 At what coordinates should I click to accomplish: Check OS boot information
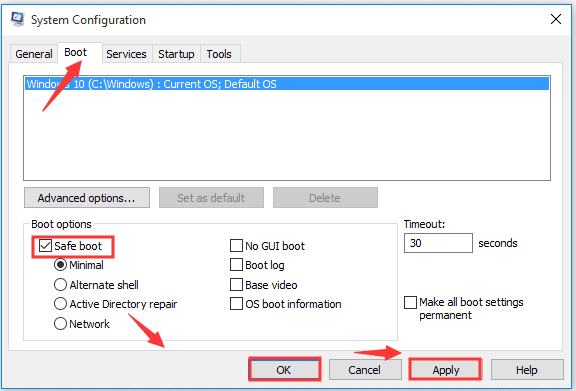[236, 304]
